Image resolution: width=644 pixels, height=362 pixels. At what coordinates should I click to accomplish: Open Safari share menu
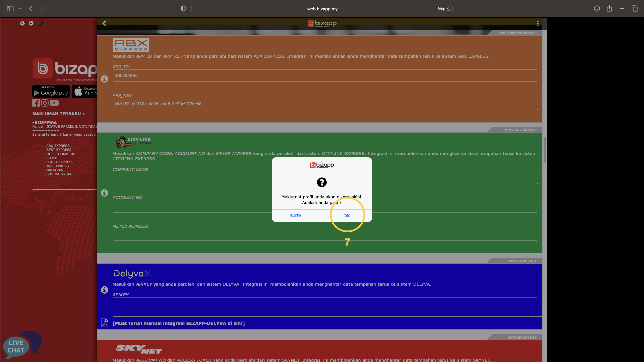click(609, 8)
